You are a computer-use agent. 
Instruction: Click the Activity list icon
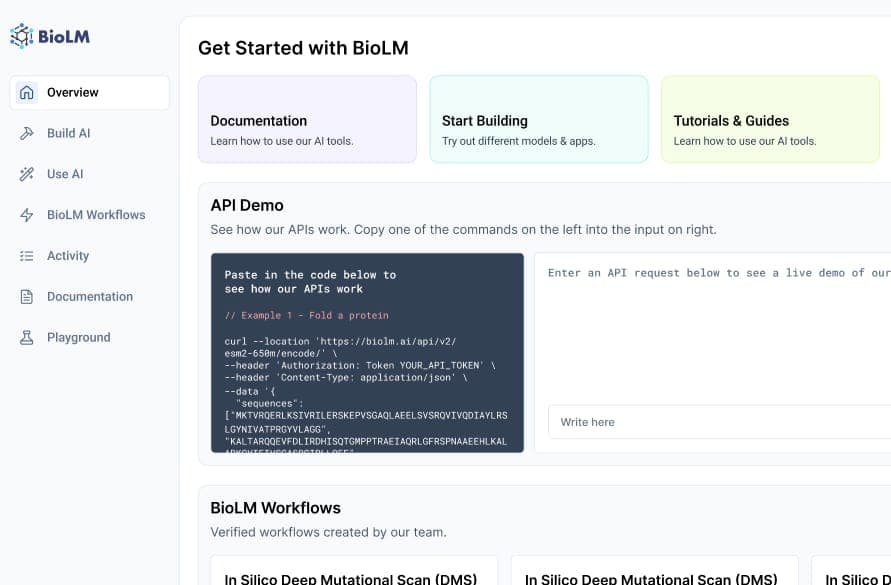(x=27, y=256)
